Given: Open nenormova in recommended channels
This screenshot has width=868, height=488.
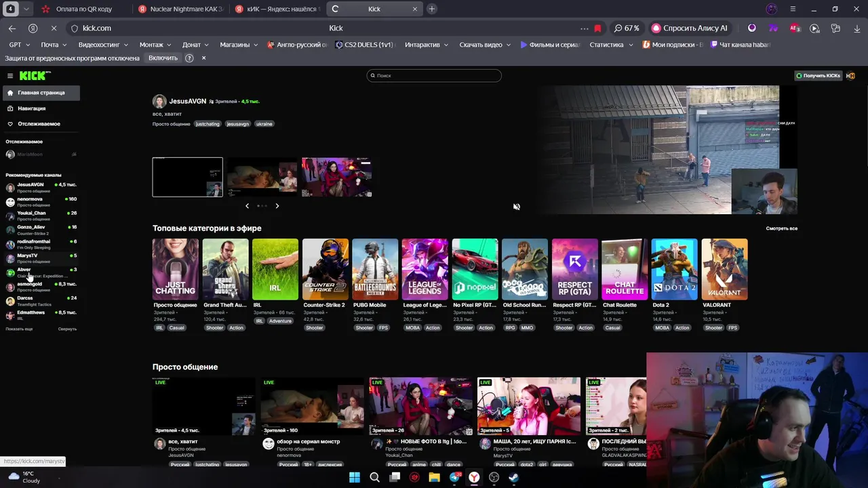Looking at the screenshot, I should [41, 202].
